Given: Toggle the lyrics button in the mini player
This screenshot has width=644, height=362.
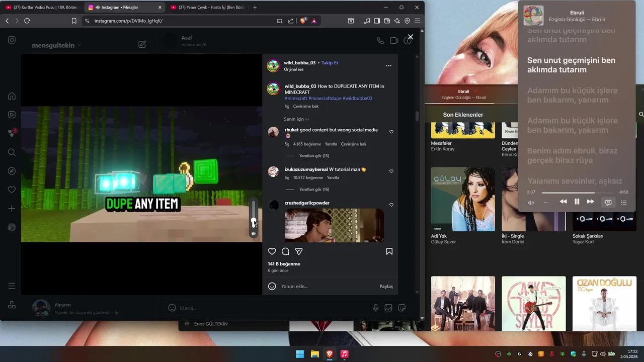Looking at the screenshot, I should coord(608,202).
